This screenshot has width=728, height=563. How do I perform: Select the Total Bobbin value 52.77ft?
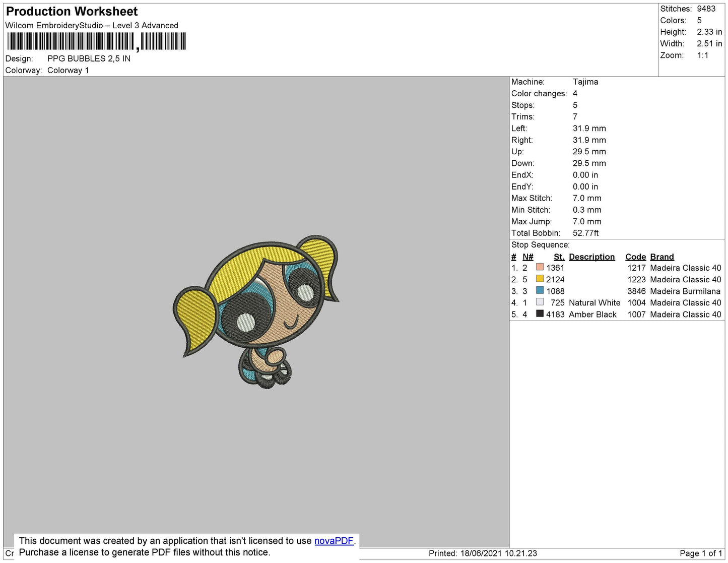point(586,233)
